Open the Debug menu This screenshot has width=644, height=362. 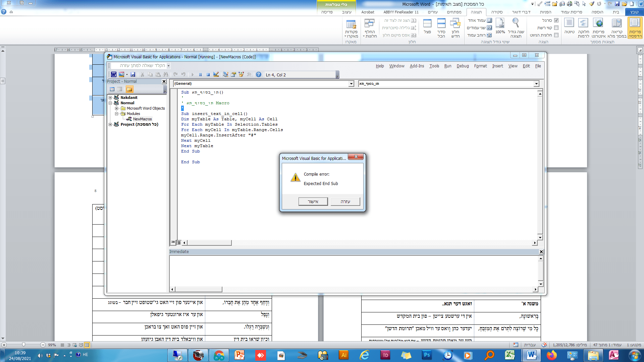click(x=463, y=66)
